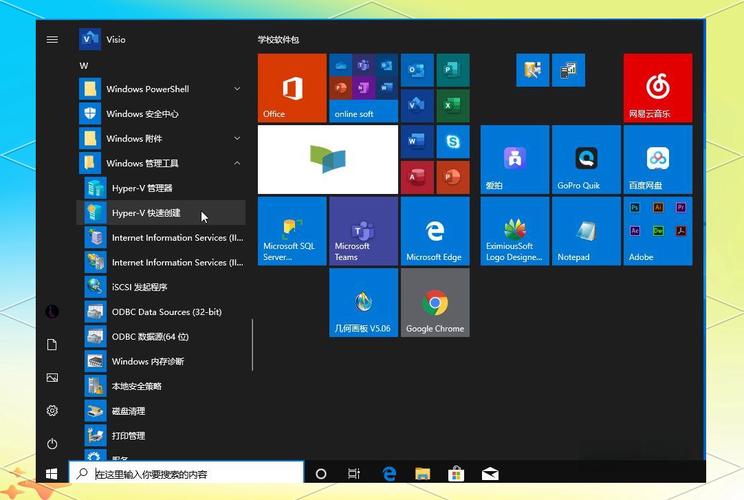The height and width of the screenshot is (500, 744).
Task: Launch the Notepad tile
Action: pos(586,231)
